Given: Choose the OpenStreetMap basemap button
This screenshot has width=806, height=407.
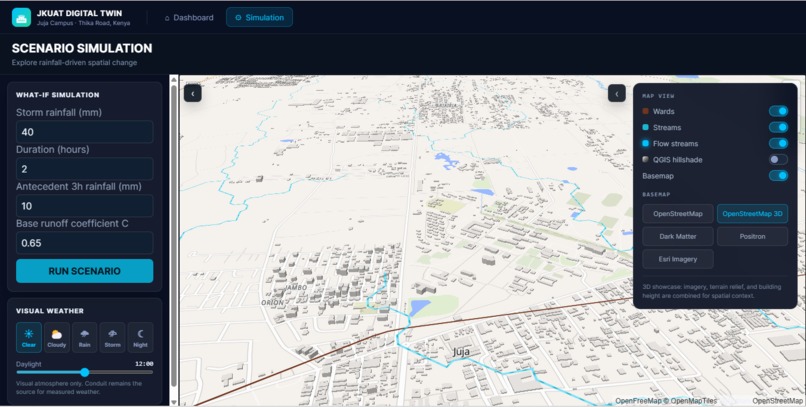Looking at the screenshot, I should [x=678, y=214].
